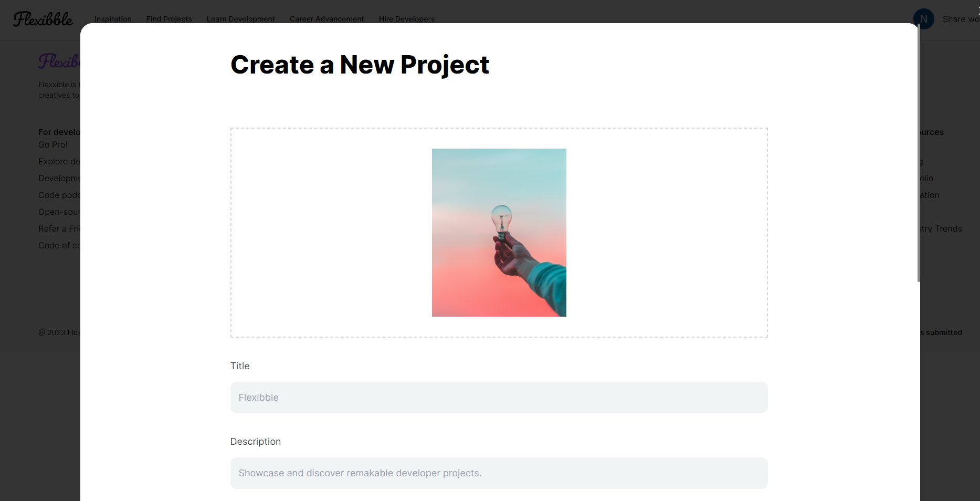Click the purple Flexibble footer logo
Screen dimensions: 980x501
click(59, 61)
